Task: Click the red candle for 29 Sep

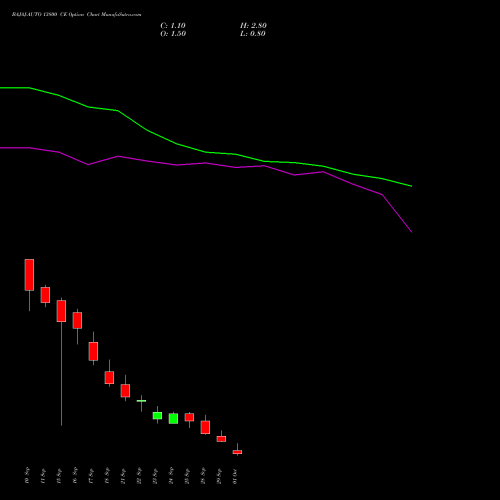Action: pos(221,439)
